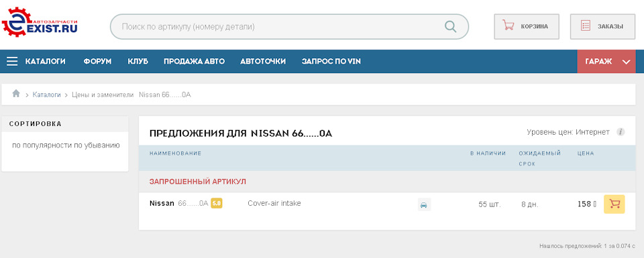The height and width of the screenshot is (258, 644).
Task: Click the breadcrumb home icon
Action: pyautogui.click(x=16, y=94)
